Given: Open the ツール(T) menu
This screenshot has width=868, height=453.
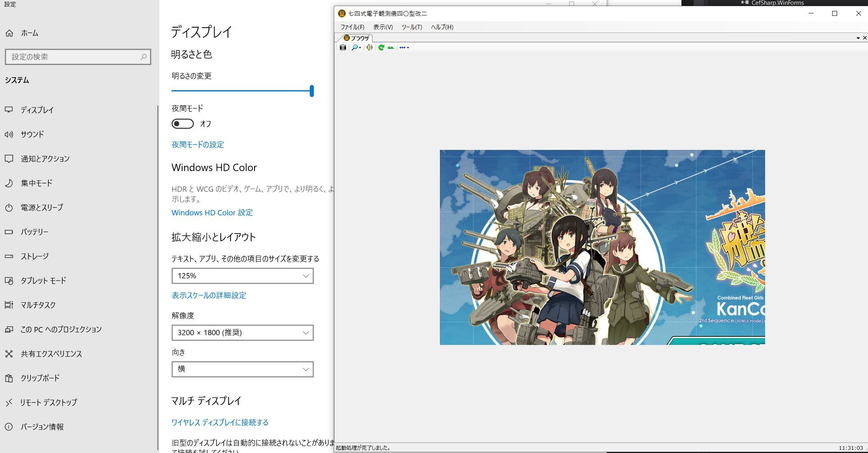Looking at the screenshot, I should coord(411,27).
